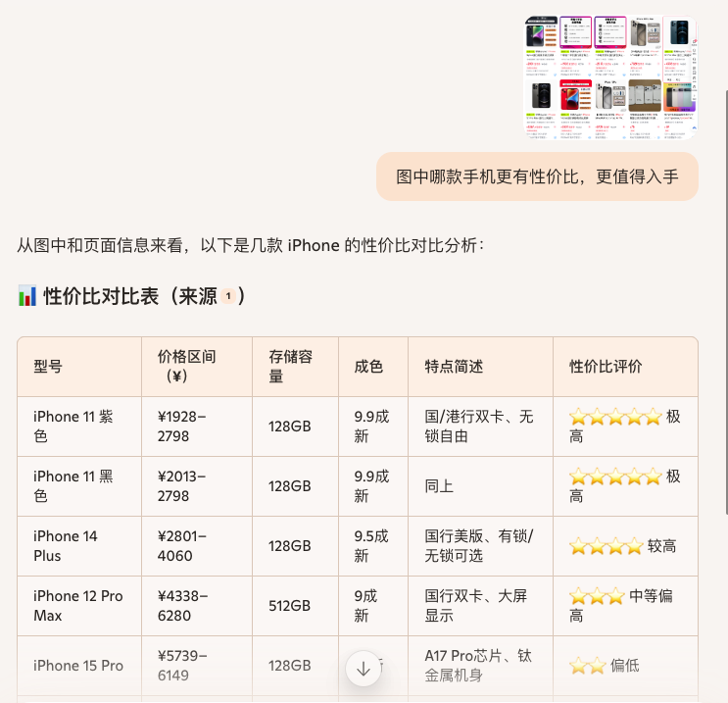
Task: Click A17 Pro芯片、钛金属机身 description cell
Action: point(480,666)
